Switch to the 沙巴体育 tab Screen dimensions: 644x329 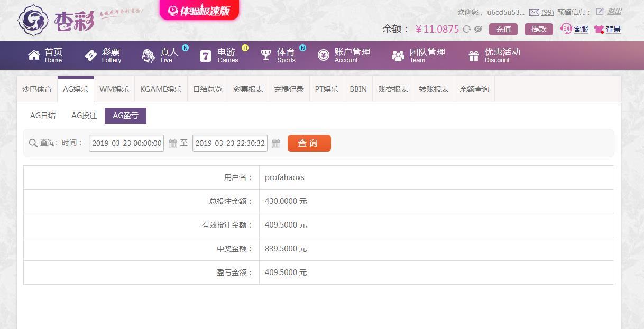point(37,89)
